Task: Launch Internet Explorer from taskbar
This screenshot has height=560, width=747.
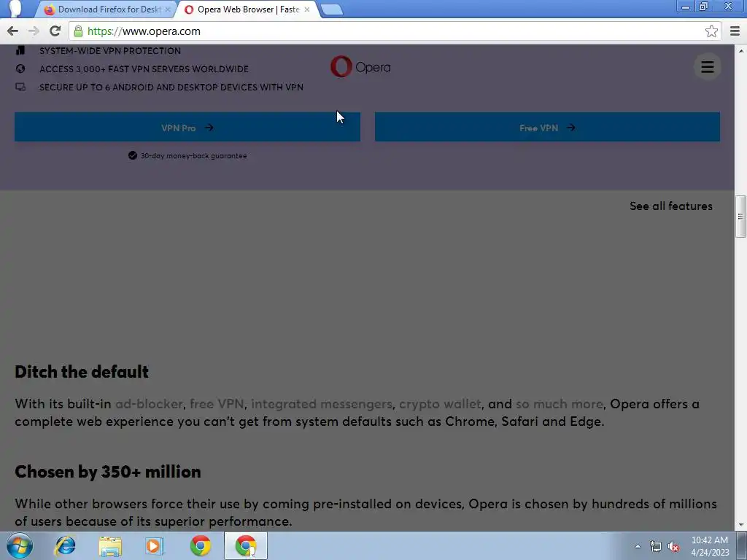Action: click(x=65, y=545)
